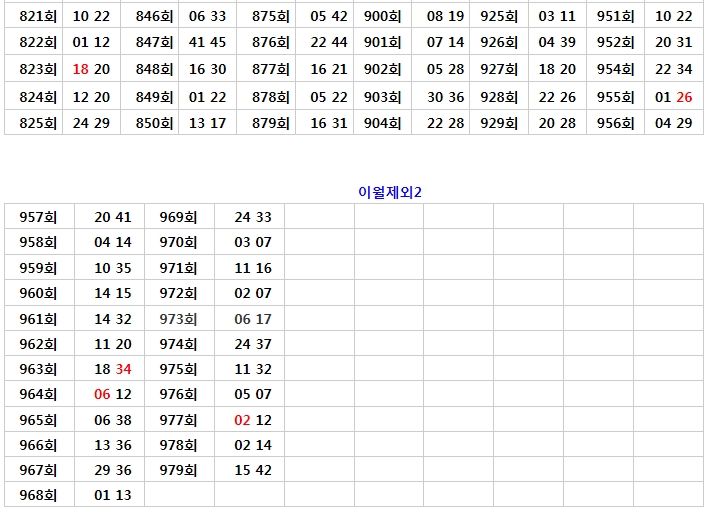Select the 973회 value 06 17

(253, 319)
